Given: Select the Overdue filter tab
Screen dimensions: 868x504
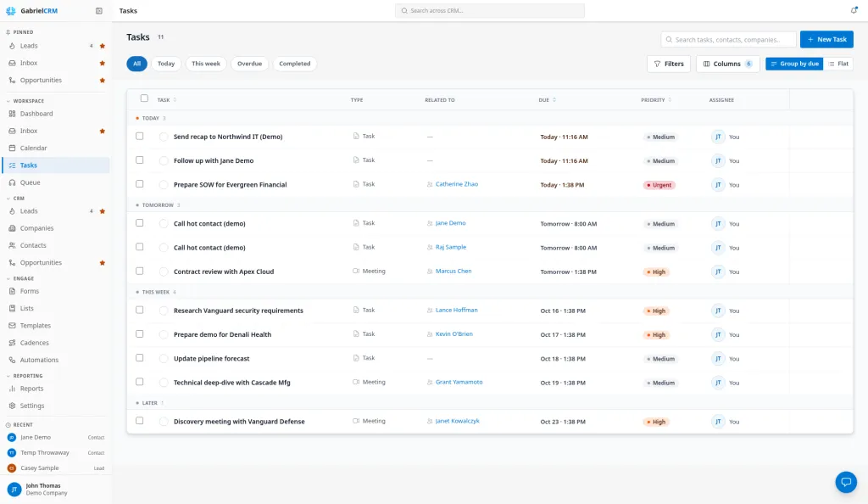Looking at the screenshot, I should pos(250,64).
